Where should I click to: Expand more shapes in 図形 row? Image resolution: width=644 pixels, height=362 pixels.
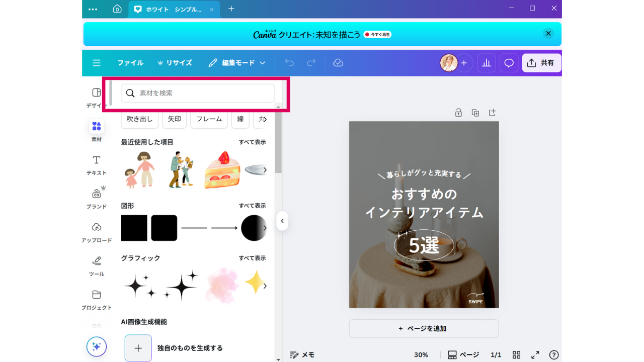265,228
